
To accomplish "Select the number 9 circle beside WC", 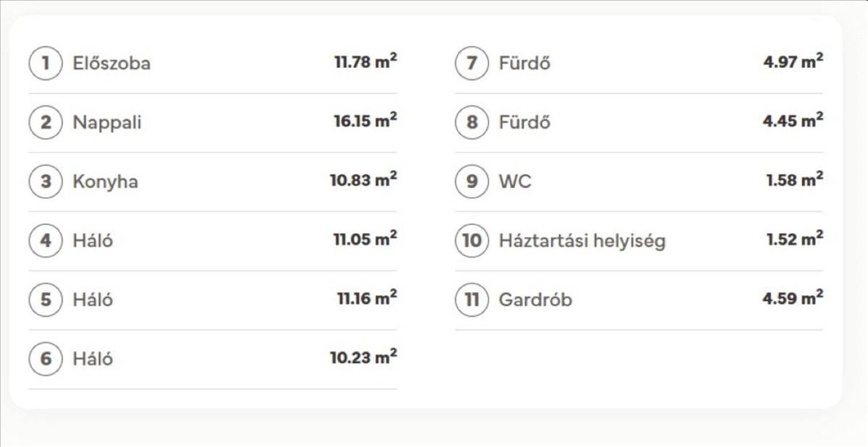I will click(472, 181).
